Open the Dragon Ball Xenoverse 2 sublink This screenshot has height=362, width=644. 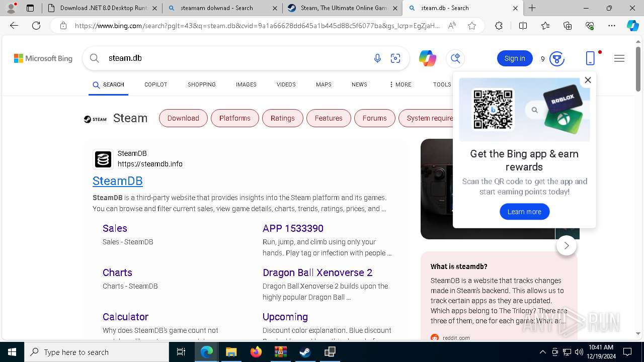click(x=317, y=273)
